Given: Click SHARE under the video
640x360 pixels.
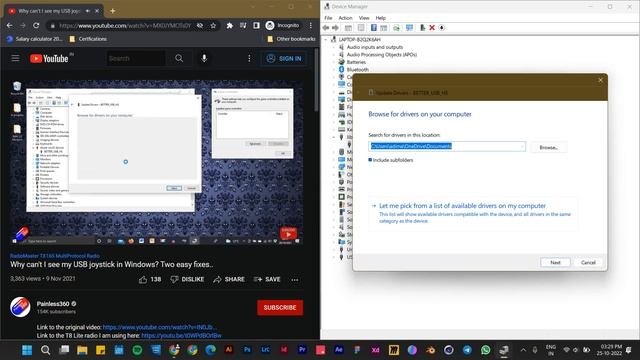Looking at the screenshot, I should pos(229,280).
